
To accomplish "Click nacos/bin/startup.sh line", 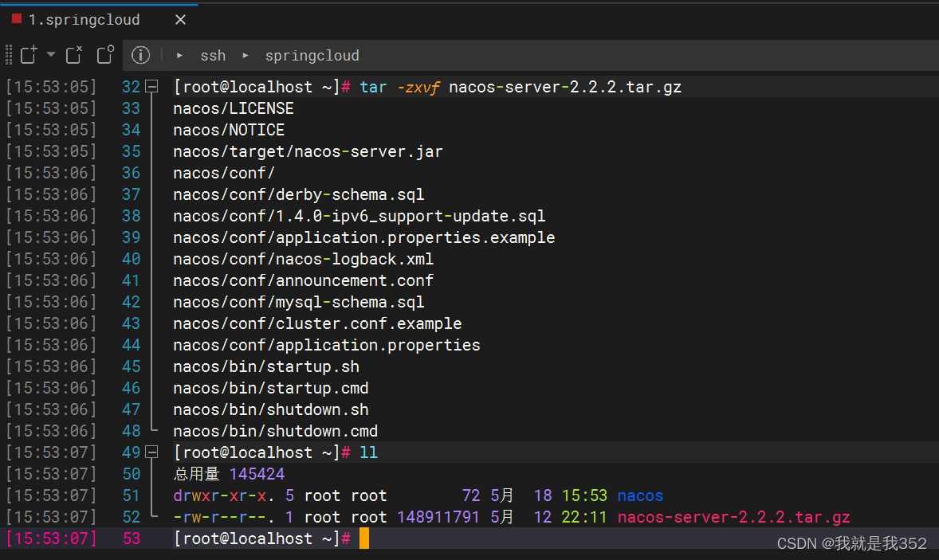I will [x=266, y=367].
